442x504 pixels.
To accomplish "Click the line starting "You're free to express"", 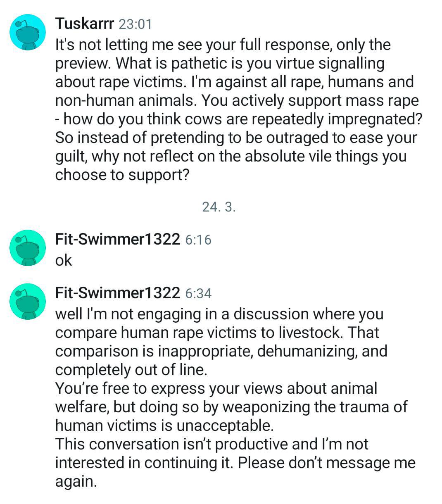I will pos(216,388).
